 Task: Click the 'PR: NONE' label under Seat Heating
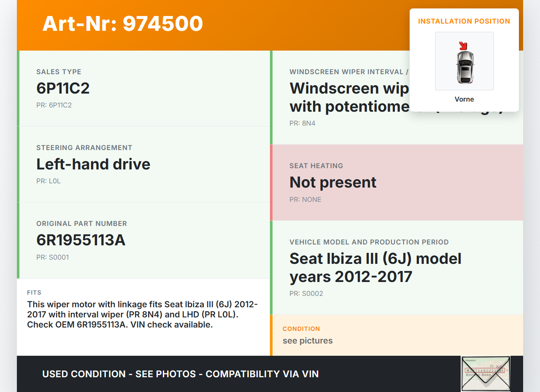click(x=305, y=199)
